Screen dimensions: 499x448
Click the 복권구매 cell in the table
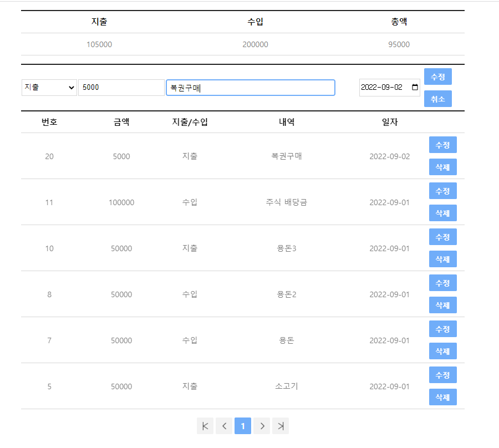(x=287, y=156)
